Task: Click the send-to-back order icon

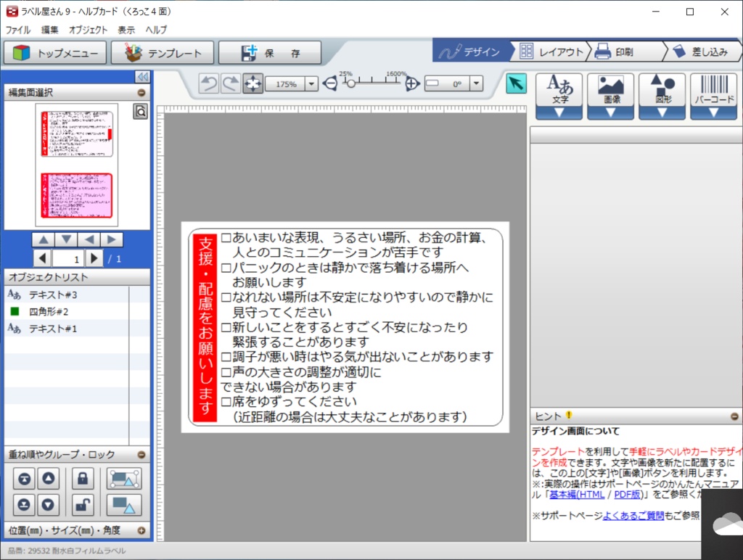Action: [x=24, y=505]
